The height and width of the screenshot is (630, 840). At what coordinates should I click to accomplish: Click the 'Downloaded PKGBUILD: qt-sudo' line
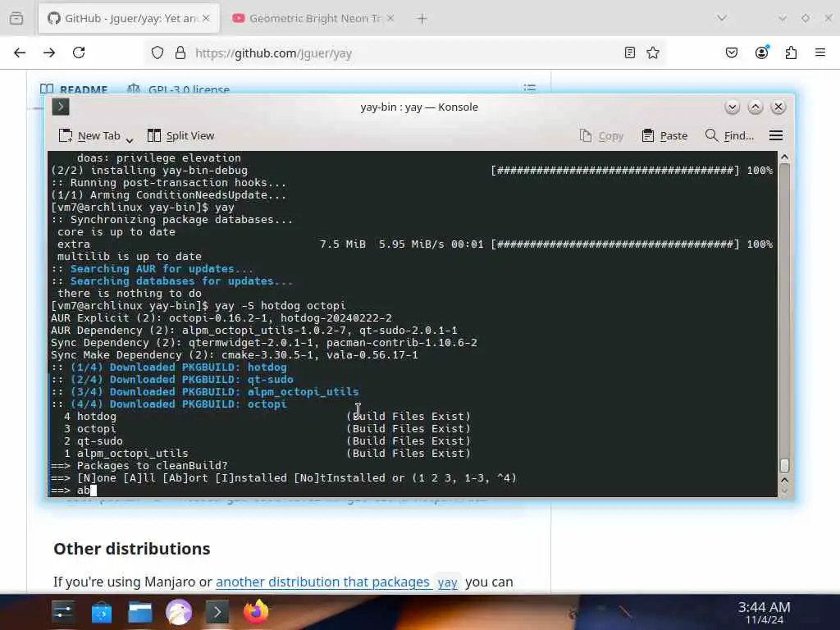172,380
